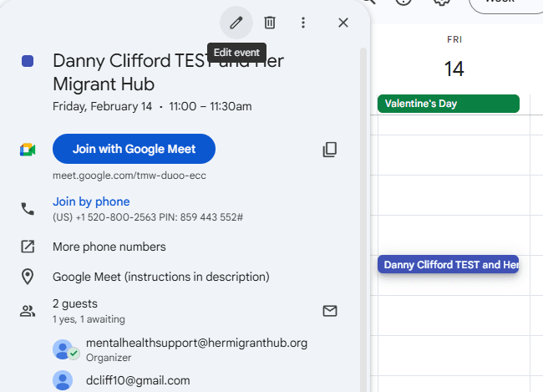
Task: Click the guests people icon
Action: 28,311
